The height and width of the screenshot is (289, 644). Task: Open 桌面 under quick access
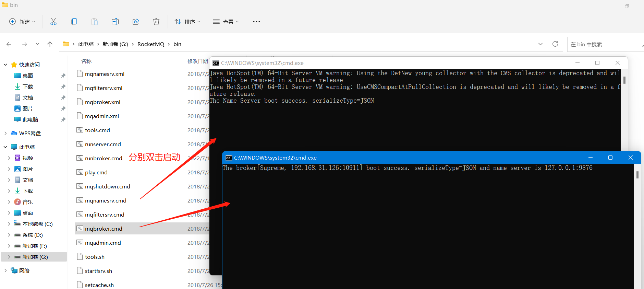coord(28,76)
